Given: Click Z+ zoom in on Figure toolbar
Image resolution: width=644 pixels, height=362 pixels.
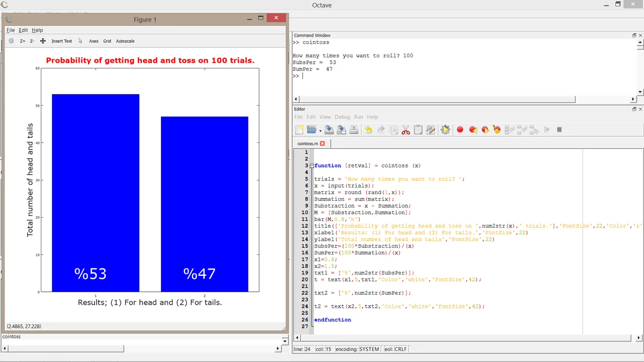Looking at the screenshot, I should point(22,41).
